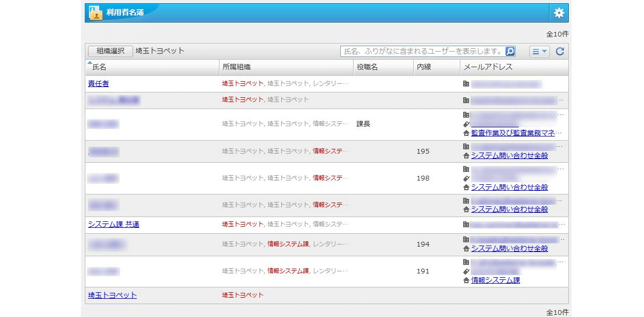This screenshot has height=317, width=644.
Task: Open the settings gear in the header
Action: click(559, 13)
